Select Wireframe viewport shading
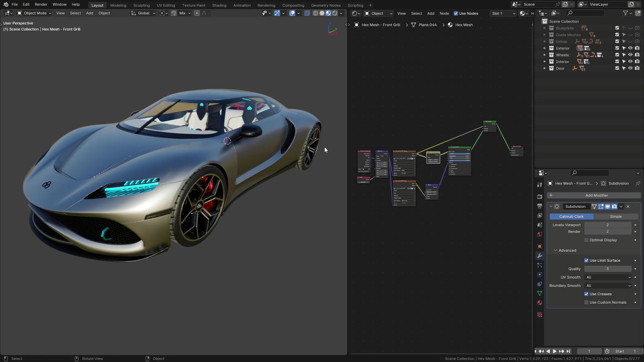Screen dimensions: 644x362 pos(316,13)
